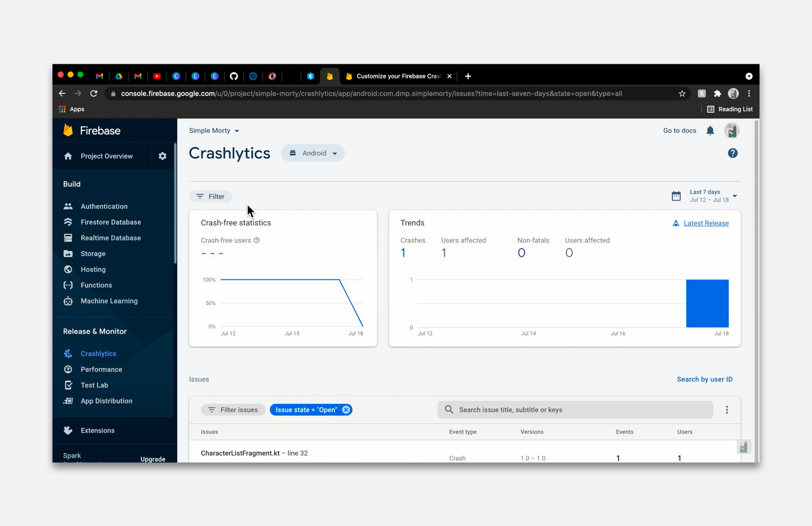The image size is (812, 526).
Task: Open Chrome extensions puzzle icon
Action: (x=717, y=94)
